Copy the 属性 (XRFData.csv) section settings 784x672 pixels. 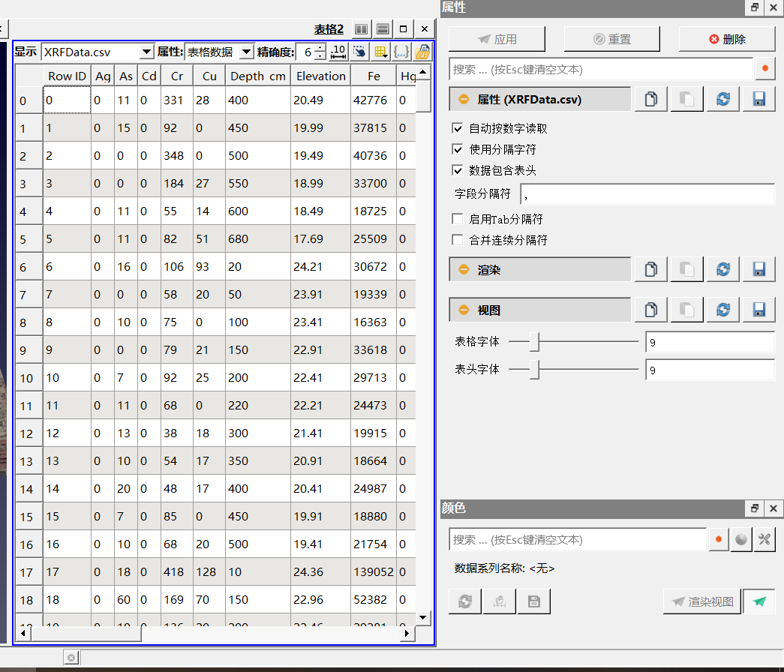tap(651, 99)
